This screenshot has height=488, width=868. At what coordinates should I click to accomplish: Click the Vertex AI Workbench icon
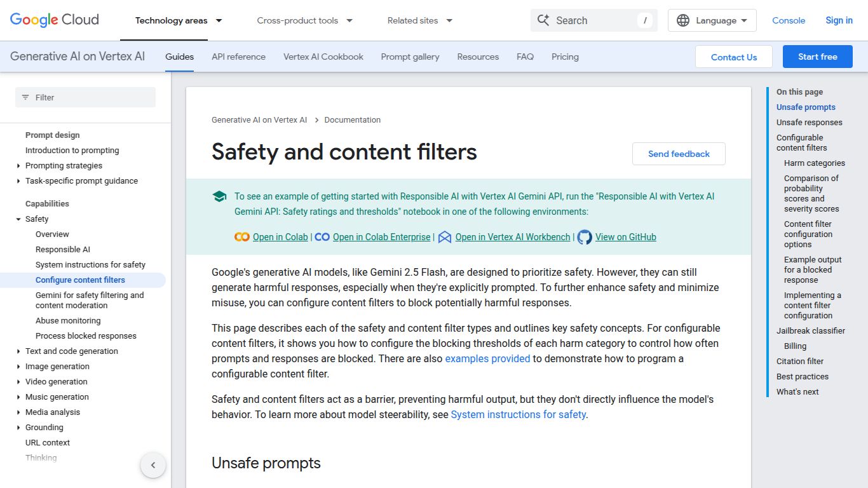click(445, 236)
